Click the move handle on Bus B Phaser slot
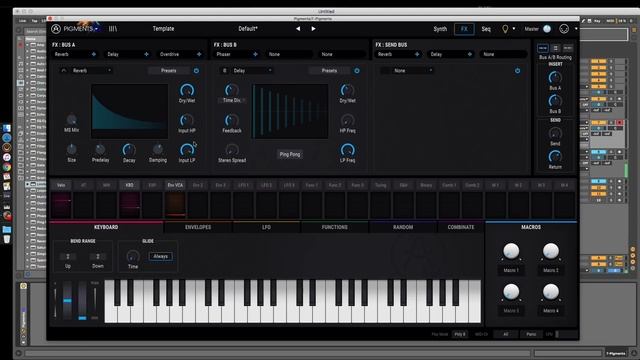The image size is (640, 360). click(255, 54)
